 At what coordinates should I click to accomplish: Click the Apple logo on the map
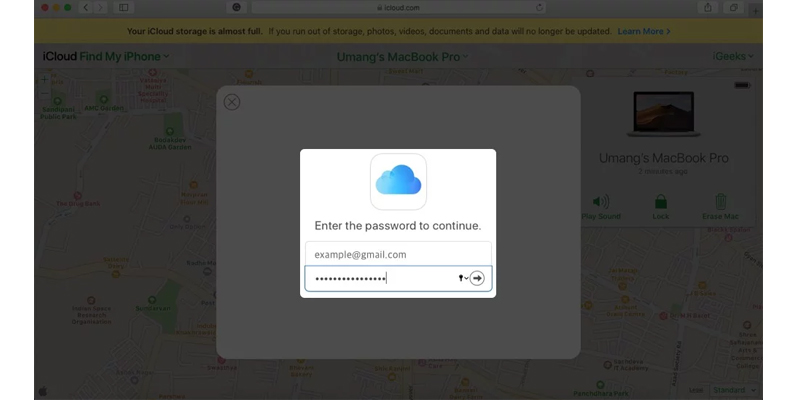tap(43, 391)
